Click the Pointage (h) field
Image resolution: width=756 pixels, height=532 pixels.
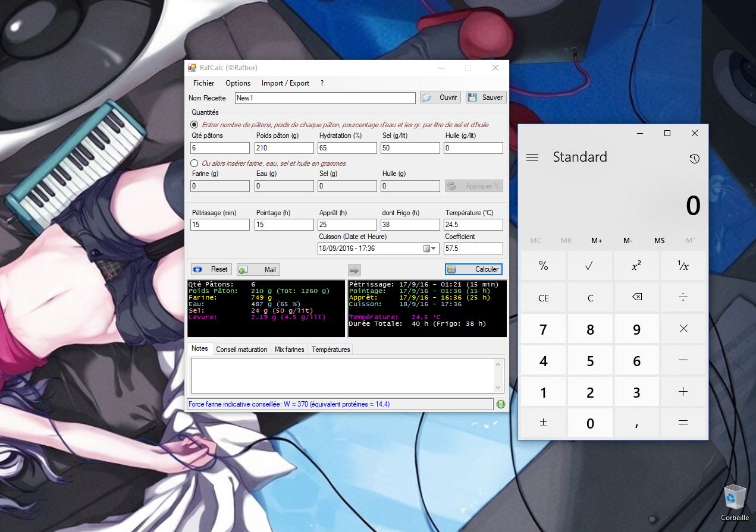[x=284, y=225]
